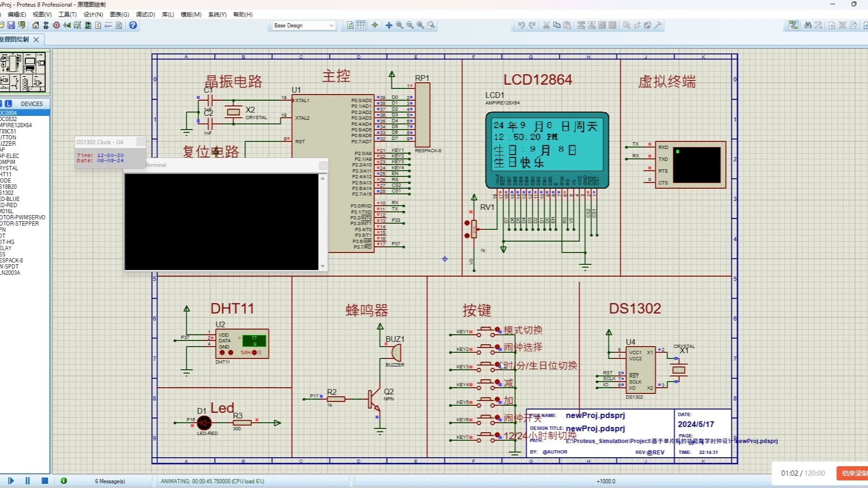Close the 原理图绘制 tab
868x488 pixels.
(x=36, y=40)
